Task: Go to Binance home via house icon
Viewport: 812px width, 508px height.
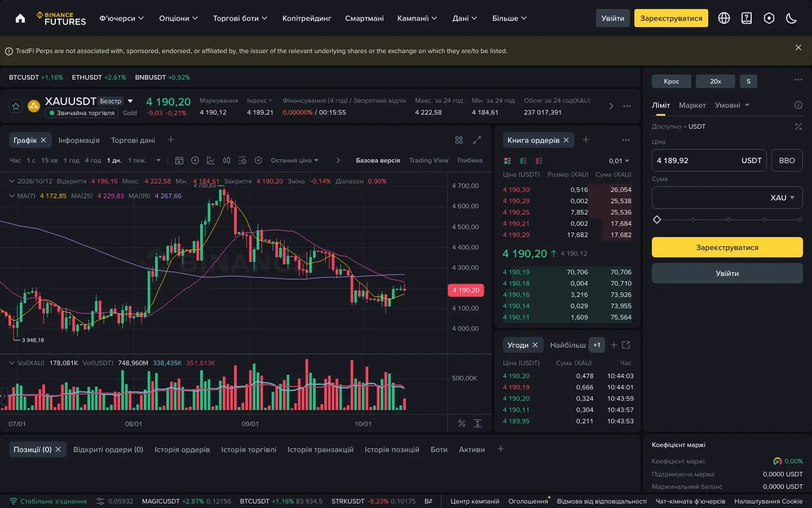Action: [20, 18]
